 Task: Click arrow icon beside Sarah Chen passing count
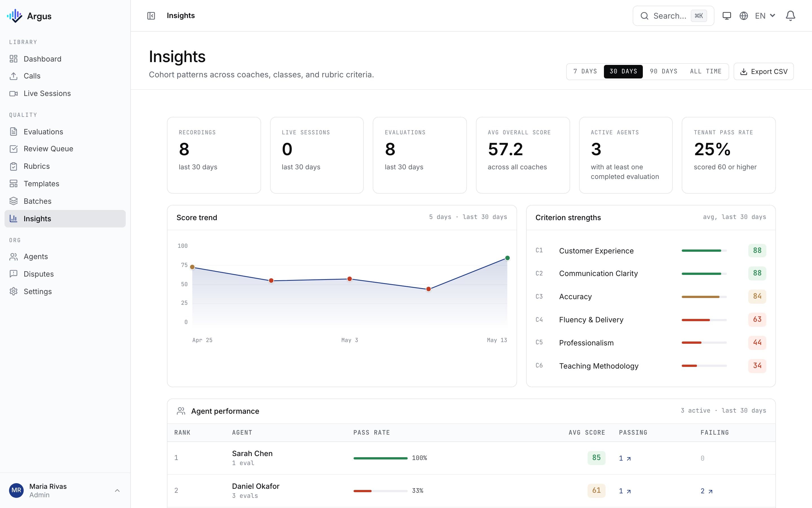(x=629, y=459)
